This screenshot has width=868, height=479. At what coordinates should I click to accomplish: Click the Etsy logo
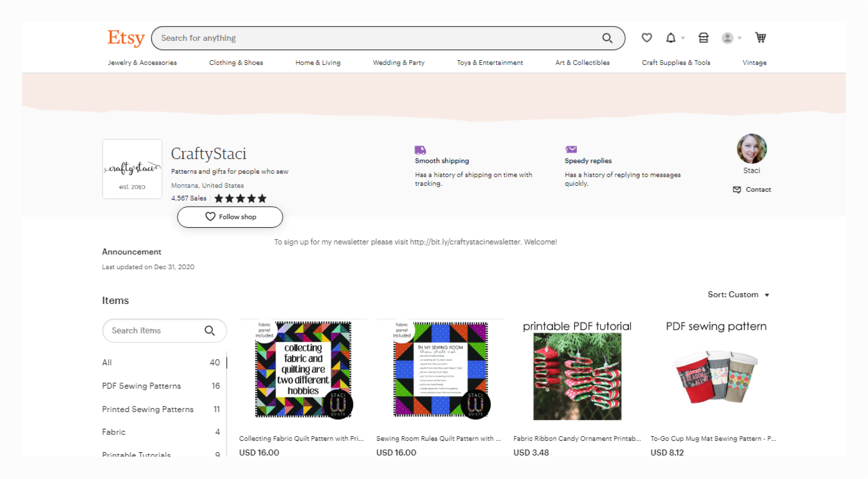point(126,38)
